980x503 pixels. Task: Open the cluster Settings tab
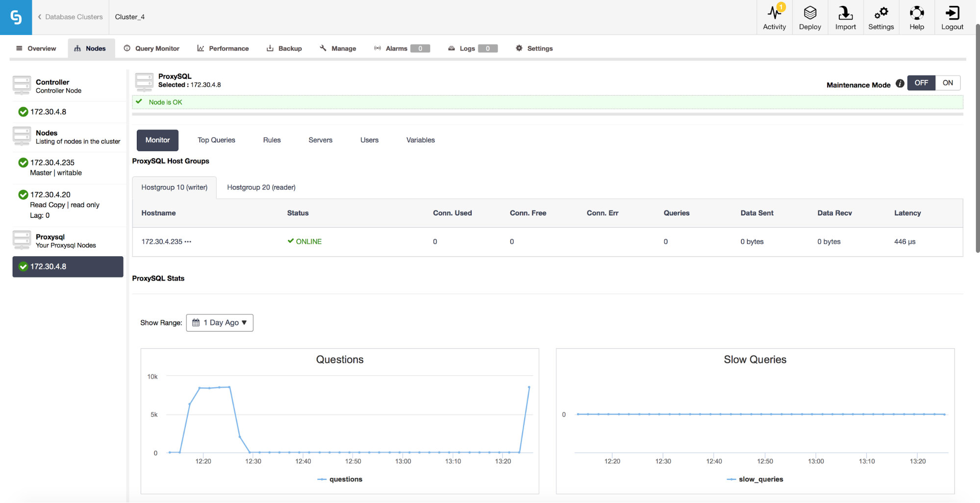point(534,49)
